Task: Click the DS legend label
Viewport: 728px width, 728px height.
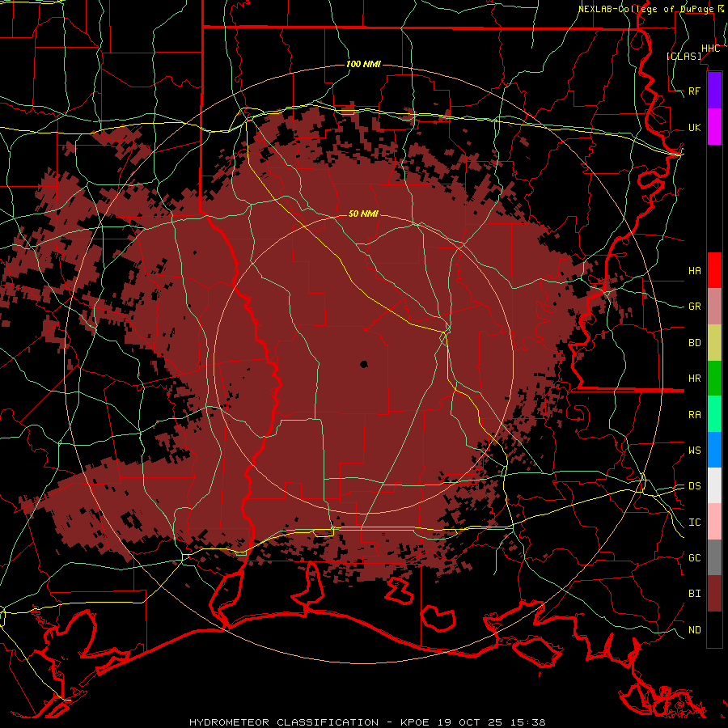Action: click(694, 486)
